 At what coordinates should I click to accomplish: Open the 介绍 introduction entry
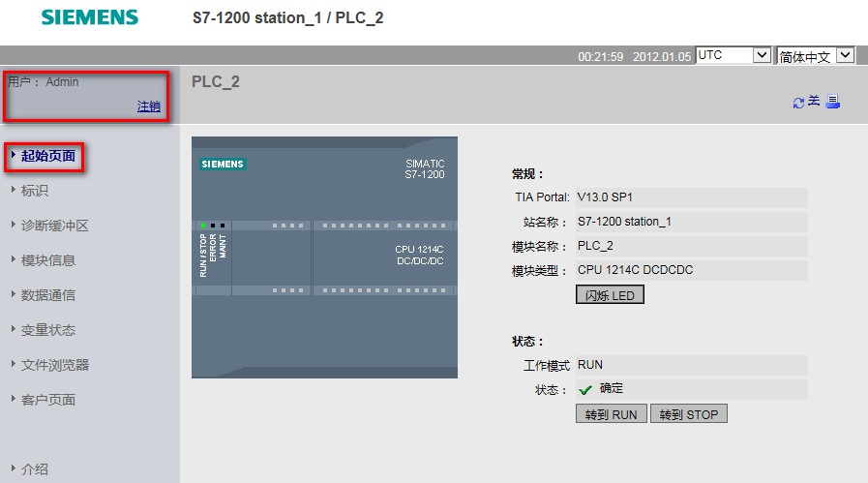34,469
